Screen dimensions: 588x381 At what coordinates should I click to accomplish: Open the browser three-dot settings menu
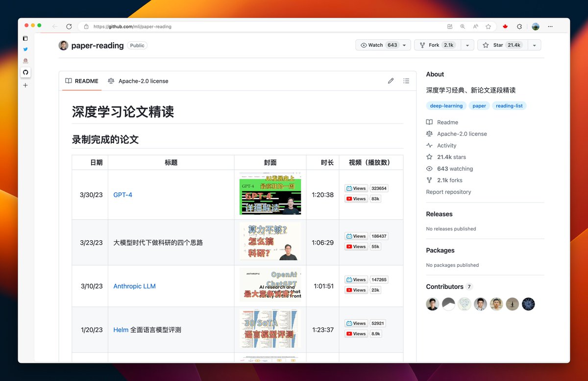(550, 26)
